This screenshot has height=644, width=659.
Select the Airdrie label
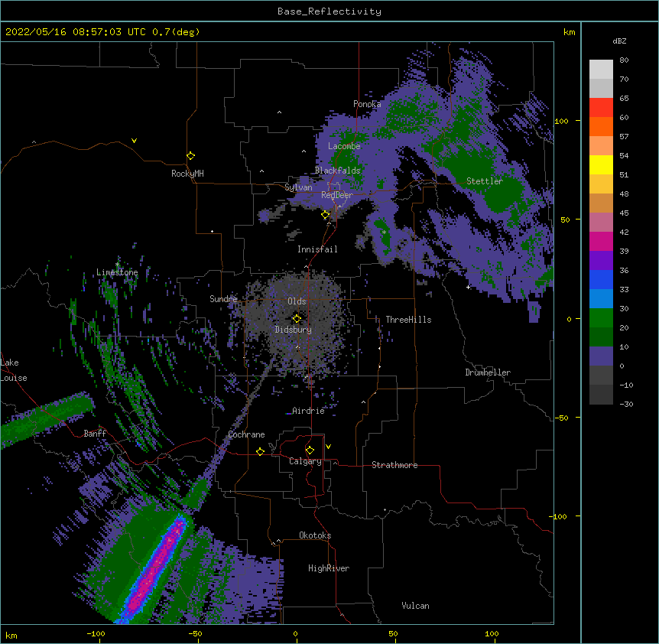tap(308, 411)
